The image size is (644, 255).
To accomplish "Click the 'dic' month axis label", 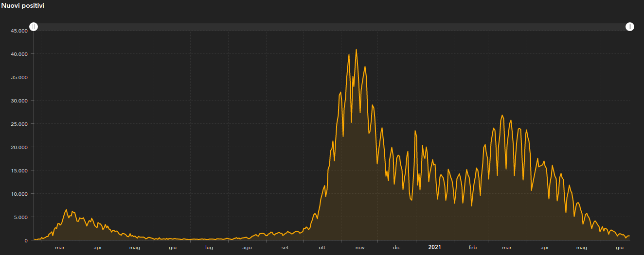I will tap(397, 248).
